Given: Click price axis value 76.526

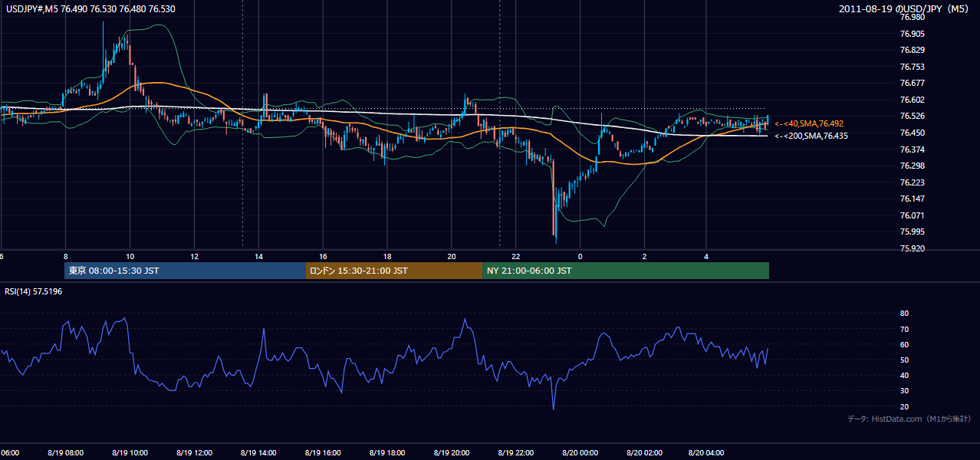Looking at the screenshot, I should click(912, 116).
